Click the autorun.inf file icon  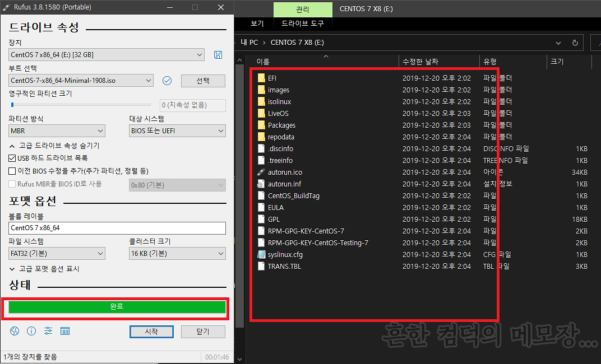click(x=261, y=184)
